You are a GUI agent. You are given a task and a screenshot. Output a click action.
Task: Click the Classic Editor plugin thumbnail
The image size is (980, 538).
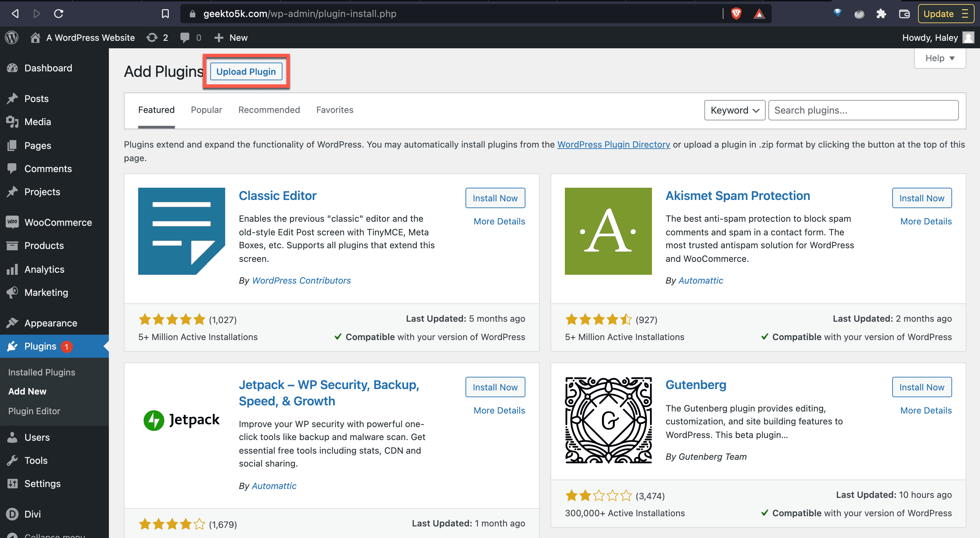181,231
